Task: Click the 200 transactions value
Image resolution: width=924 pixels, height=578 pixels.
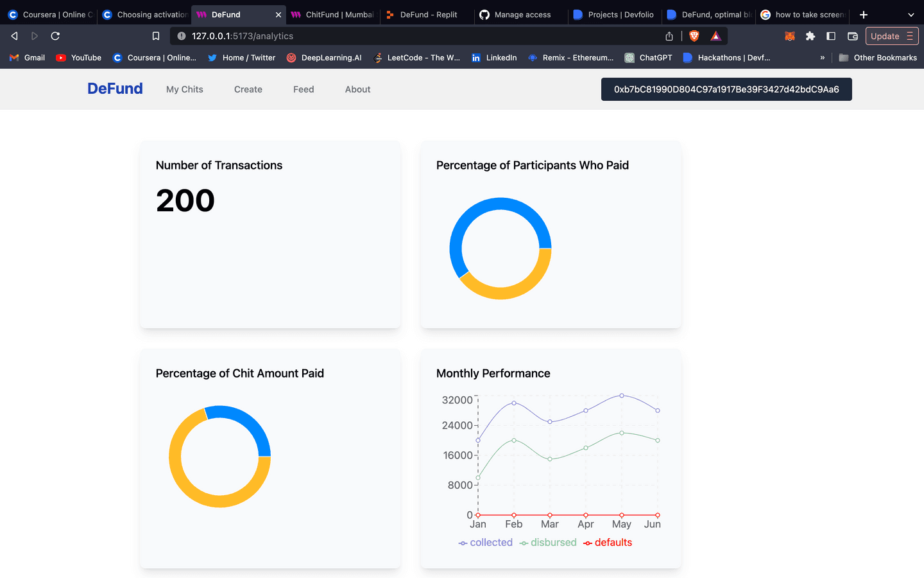Action: [185, 200]
